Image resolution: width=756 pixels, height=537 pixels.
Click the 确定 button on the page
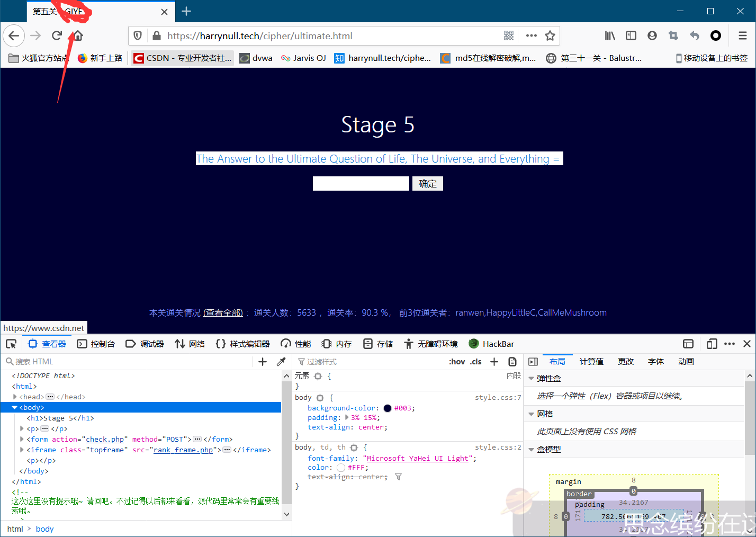(427, 183)
